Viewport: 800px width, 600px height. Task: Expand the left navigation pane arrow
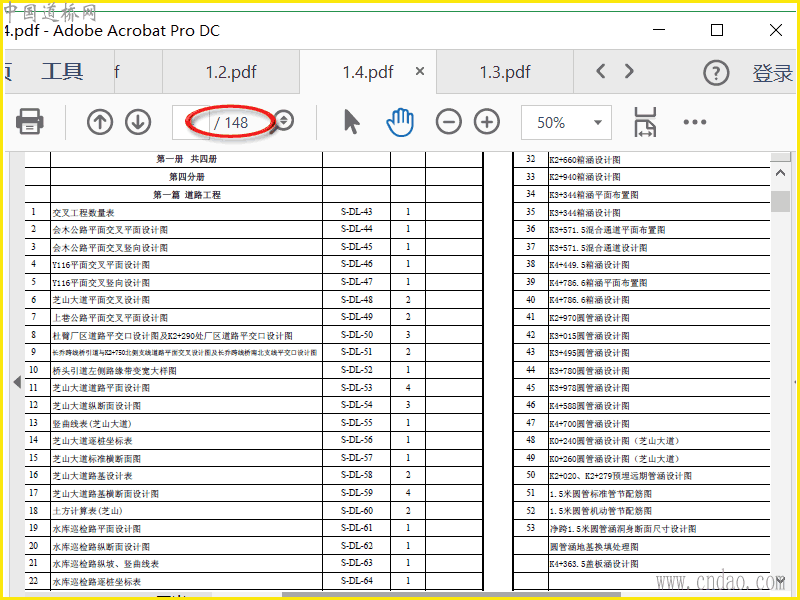(17, 381)
